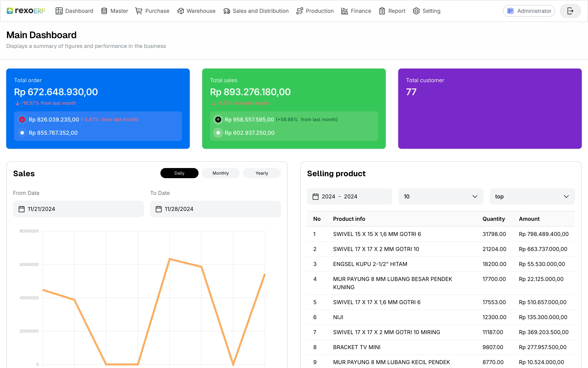Click the red down-arrow icon beside Rp 826.039.235,00
Screen dimensions: 588x368
point(22,120)
